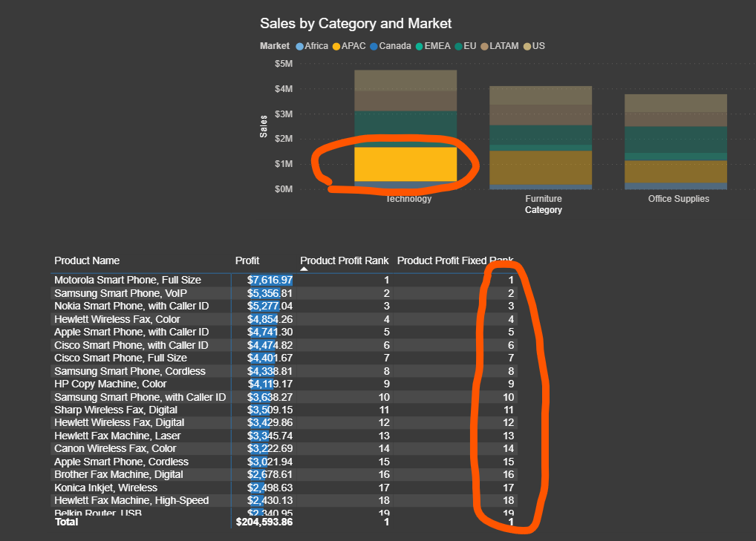Select Sharp Wireless Fax, Digital row

tap(284, 410)
